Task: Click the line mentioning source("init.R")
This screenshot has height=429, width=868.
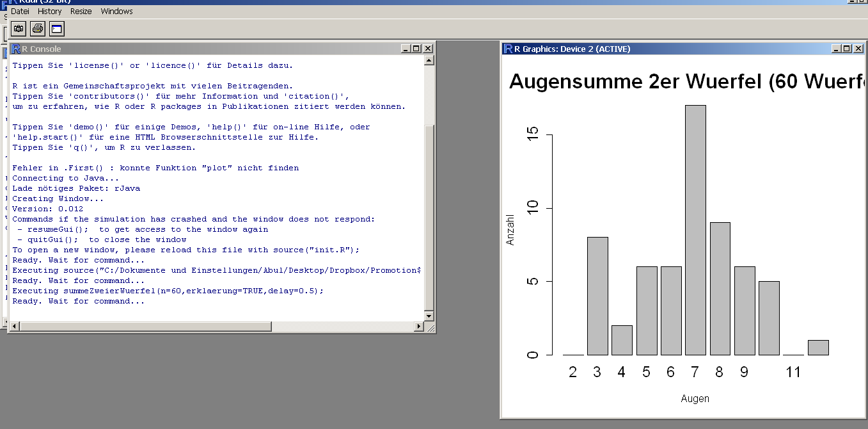Action: tap(186, 250)
